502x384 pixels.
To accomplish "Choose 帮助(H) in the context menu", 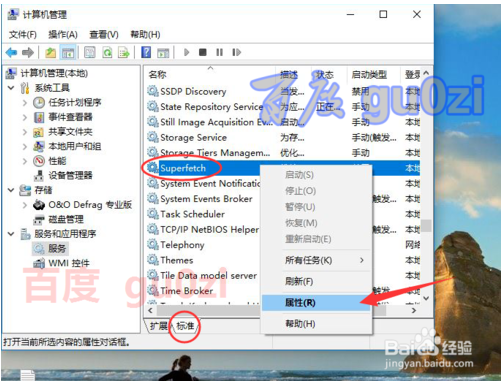I will pyautogui.click(x=316, y=324).
